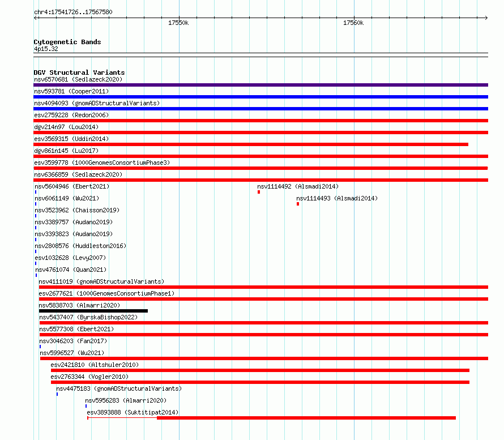
Task: Click the 17550k ruler label
Action: pyautogui.click(x=178, y=23)
